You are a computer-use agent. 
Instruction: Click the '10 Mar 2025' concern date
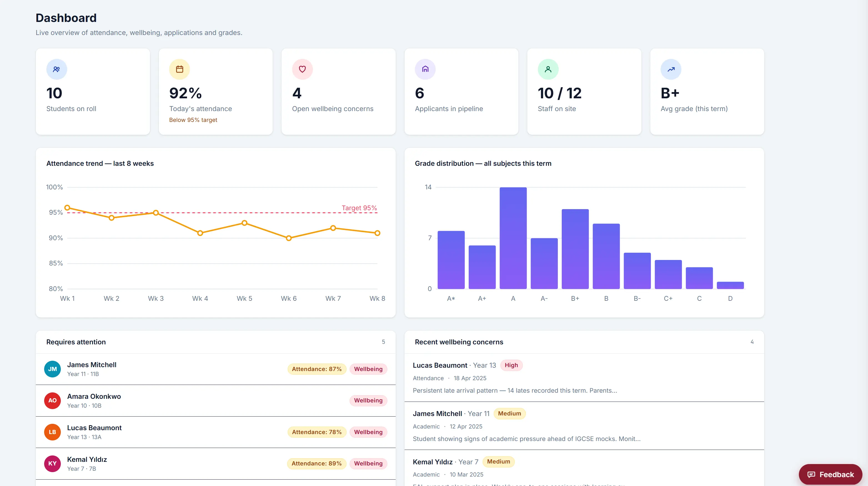click(466, 475)
